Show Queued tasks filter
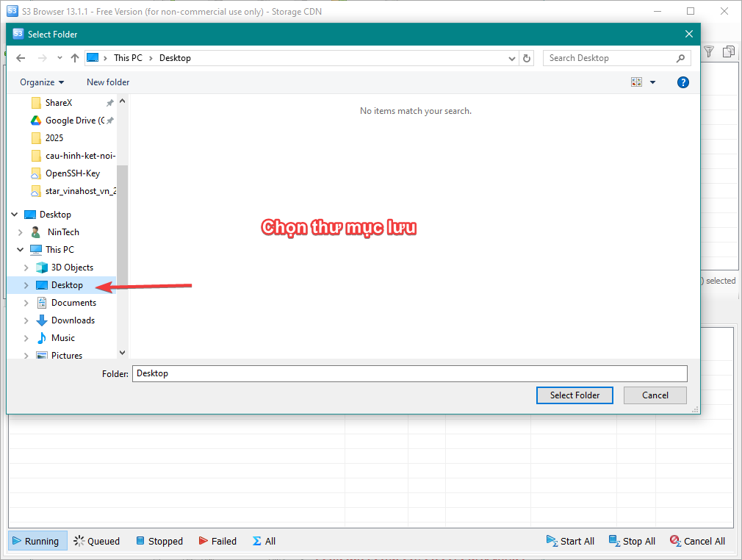742x560 pixels. pyautogui.click(x=96, y=541)
